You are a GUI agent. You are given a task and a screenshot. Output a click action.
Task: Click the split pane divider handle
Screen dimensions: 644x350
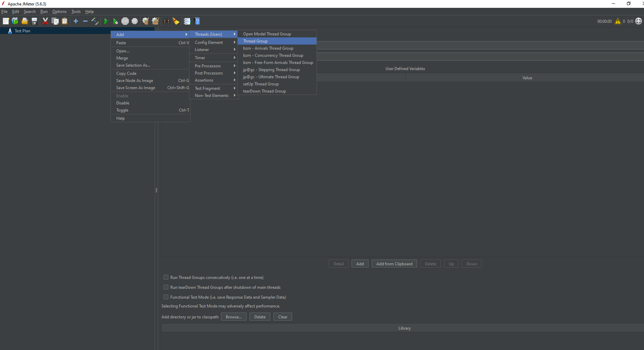pos(156,190)
